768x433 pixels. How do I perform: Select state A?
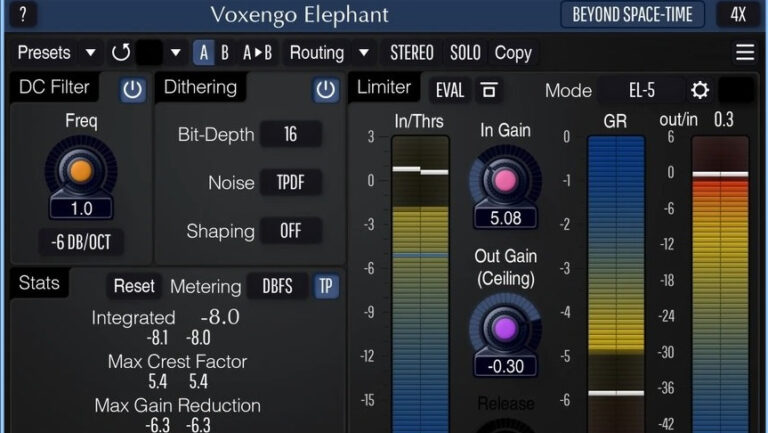click(204, 52)
